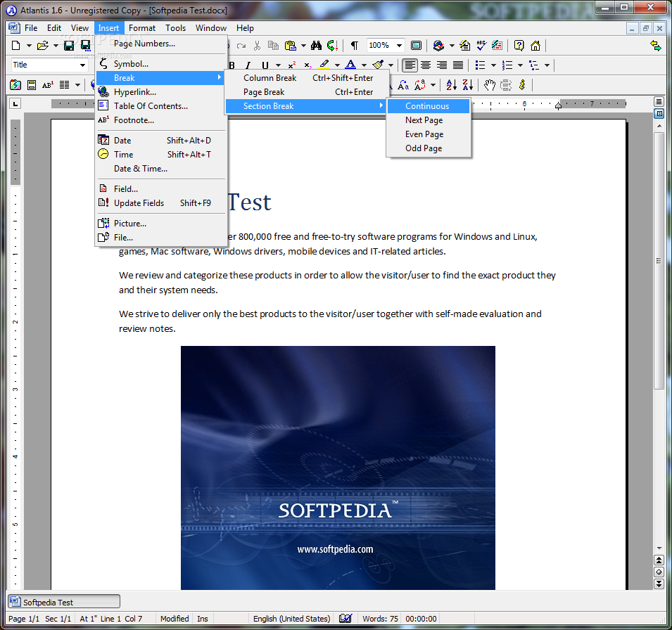Viewport: 672px width, 630px height.
Task: Toggle Ins overtype mode in status bar
Action: pos(203,619)
